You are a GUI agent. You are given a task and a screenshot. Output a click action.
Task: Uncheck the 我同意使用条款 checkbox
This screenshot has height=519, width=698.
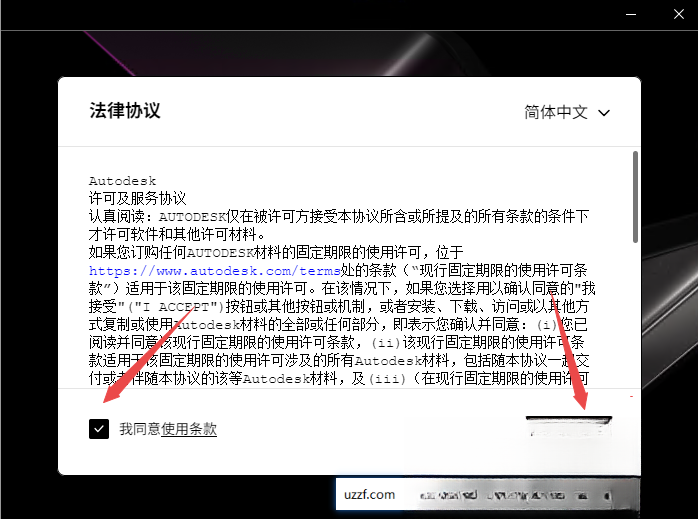coord(99,429)
